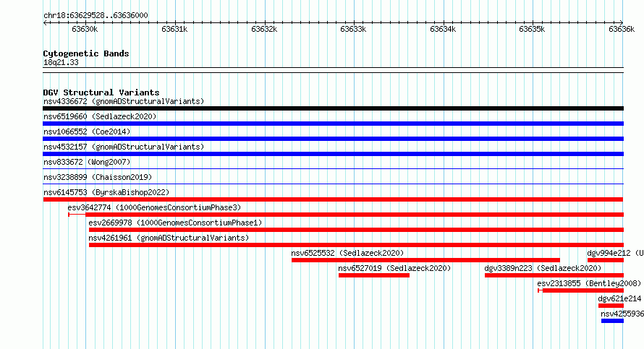Click the red bar under nsv6525532
Viewport: 644px width, 349px height.
(x=425, y=260)
